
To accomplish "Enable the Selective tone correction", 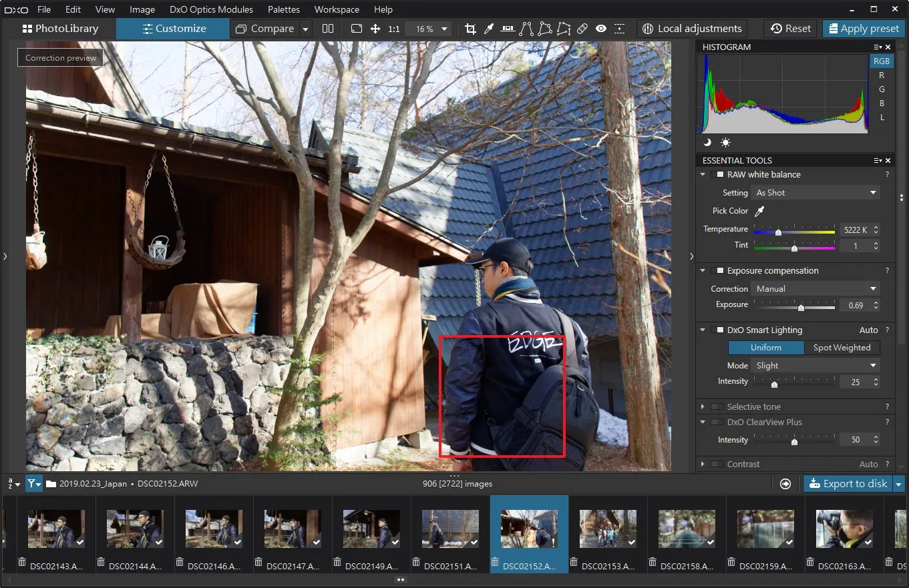I will tap(717, 407).
